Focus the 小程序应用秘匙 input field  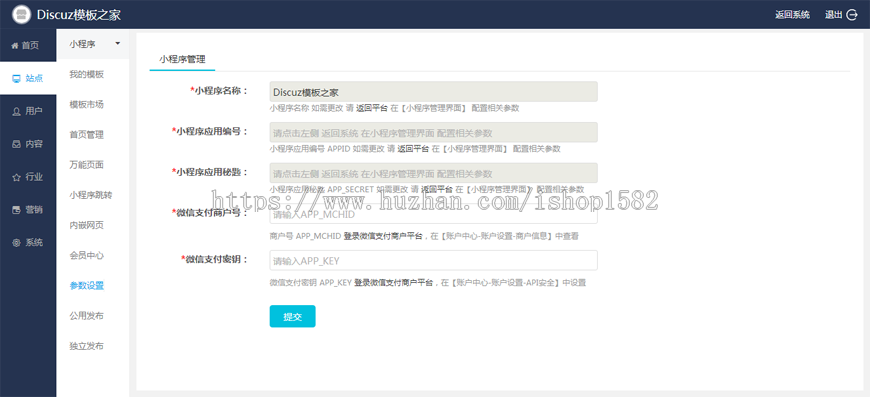[433, 173]
